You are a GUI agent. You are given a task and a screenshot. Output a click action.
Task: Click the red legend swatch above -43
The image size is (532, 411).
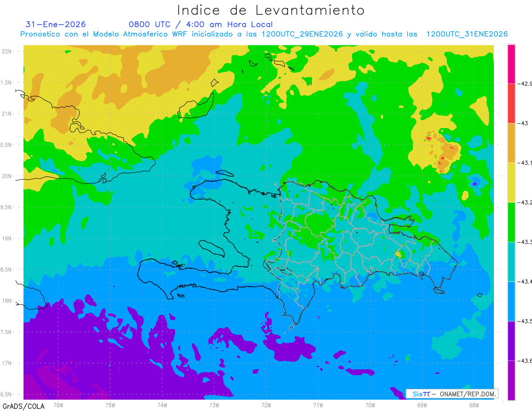[511, 103]
